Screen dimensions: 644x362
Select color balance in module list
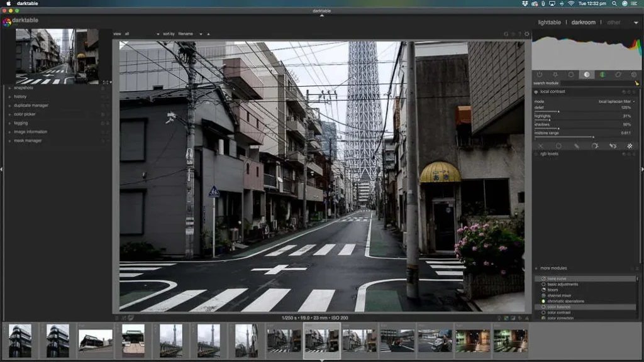point(560,307)
